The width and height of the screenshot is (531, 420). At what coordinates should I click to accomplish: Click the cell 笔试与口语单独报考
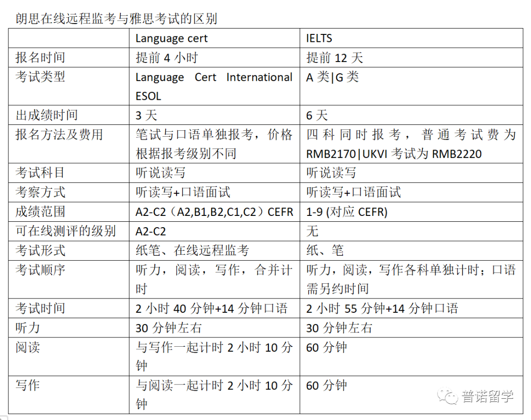coord(214,144)
